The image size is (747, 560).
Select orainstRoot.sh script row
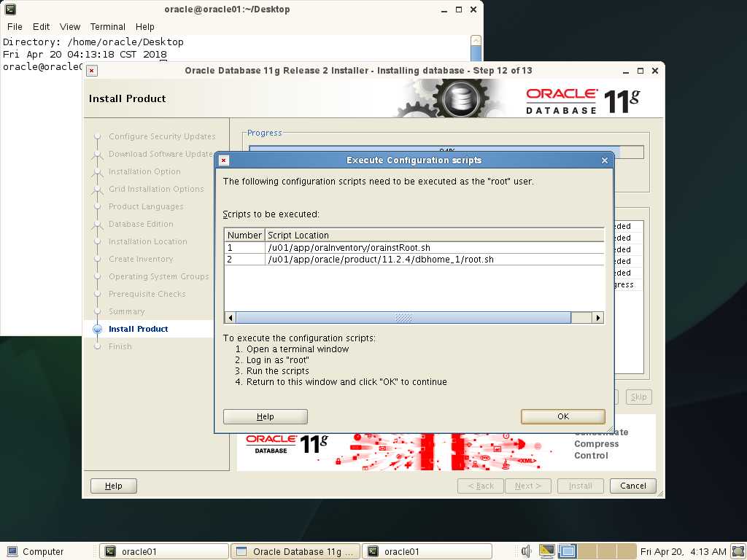[x=414, y=248]
